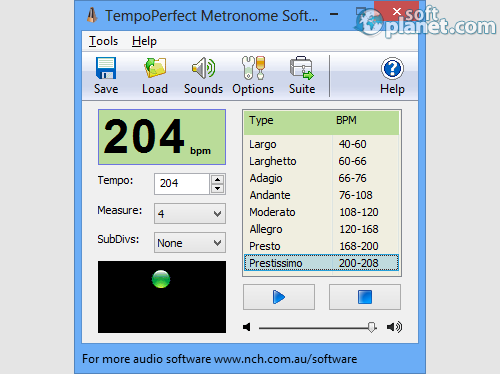Open the Options tools icon
Viewport: 500px width, 374px height.
click(x=253, y=68)
